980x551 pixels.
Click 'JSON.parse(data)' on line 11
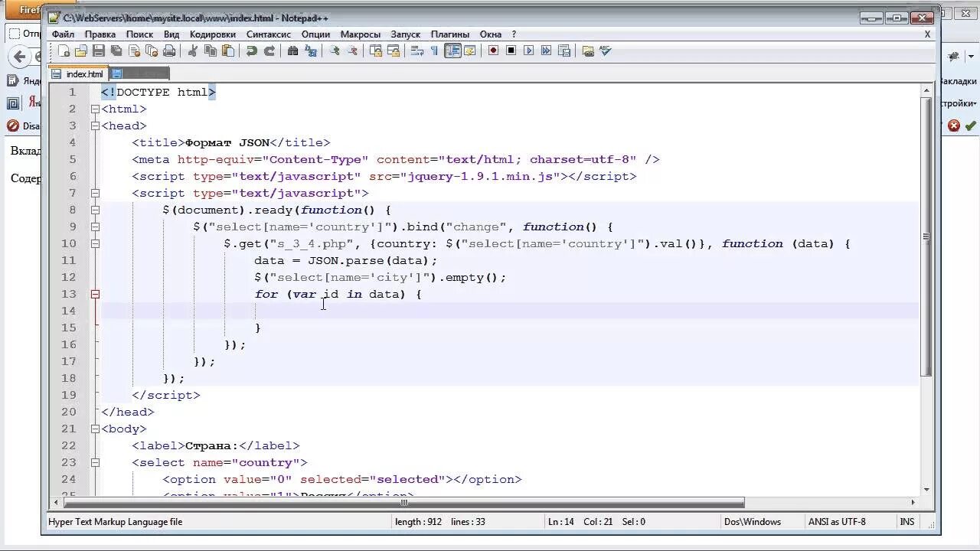point(368,260)
